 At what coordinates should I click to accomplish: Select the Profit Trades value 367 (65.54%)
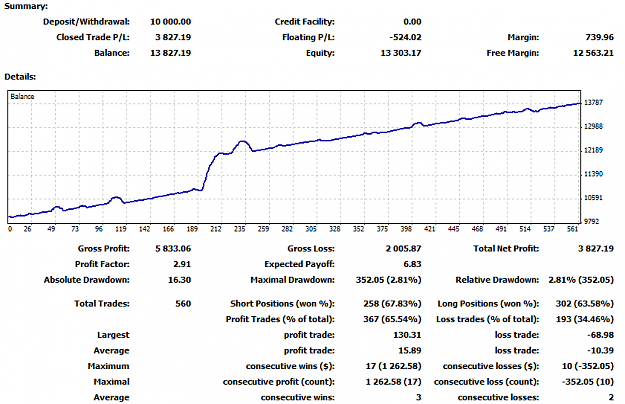[392, 319]
